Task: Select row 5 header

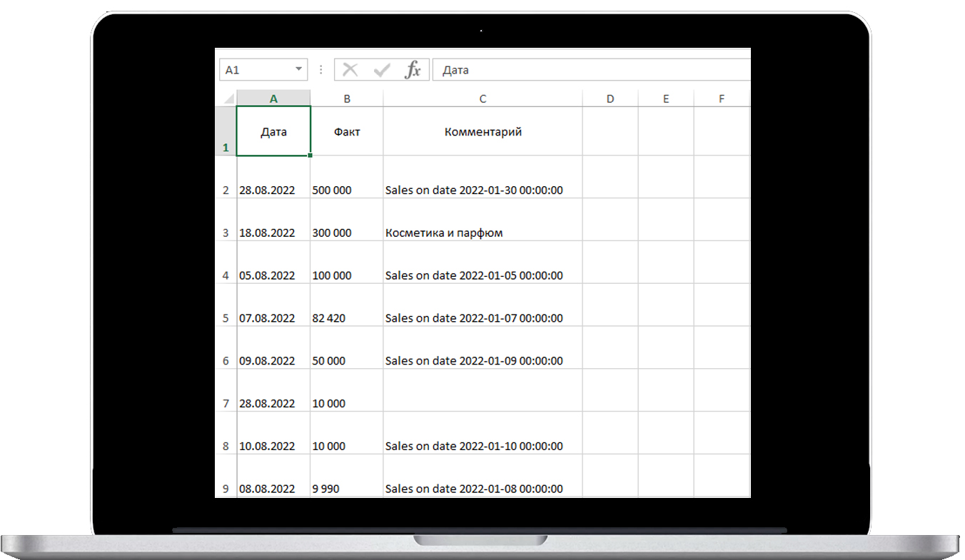Action: (226, 318)
